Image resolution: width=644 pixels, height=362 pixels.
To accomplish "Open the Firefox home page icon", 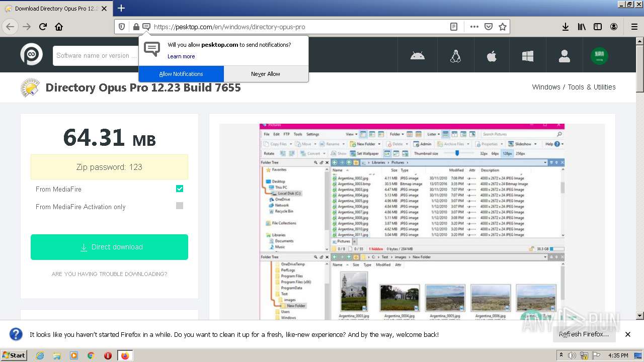I will point(59,27).
